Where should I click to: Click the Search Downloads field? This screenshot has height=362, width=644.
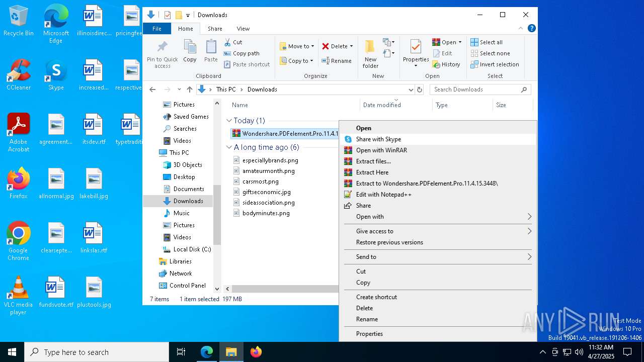480,89
